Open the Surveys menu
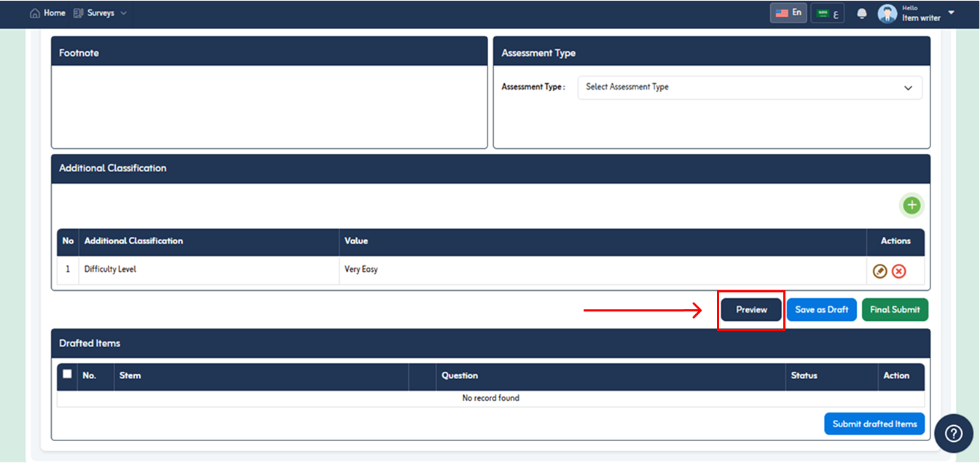This screenshot has width=980, height=463. point(100,13)
